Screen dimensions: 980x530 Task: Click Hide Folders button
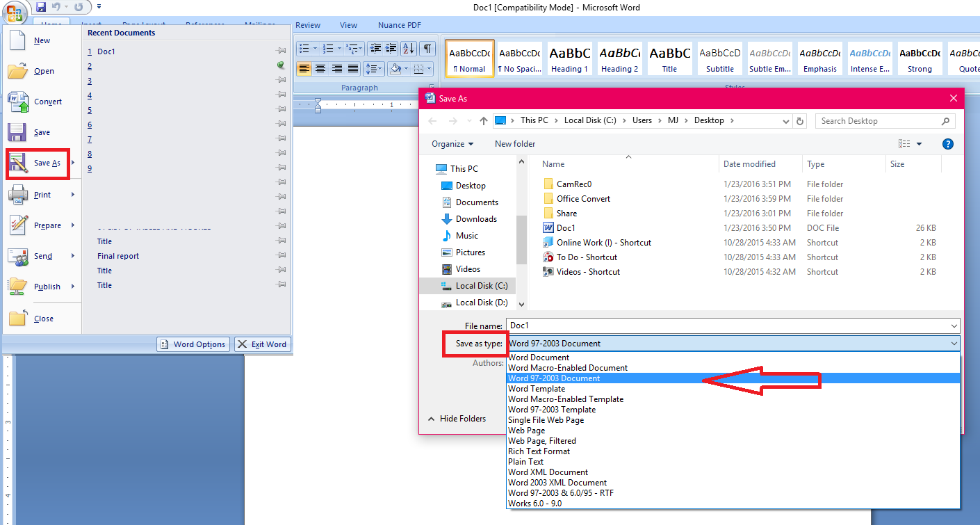[457, 419]
